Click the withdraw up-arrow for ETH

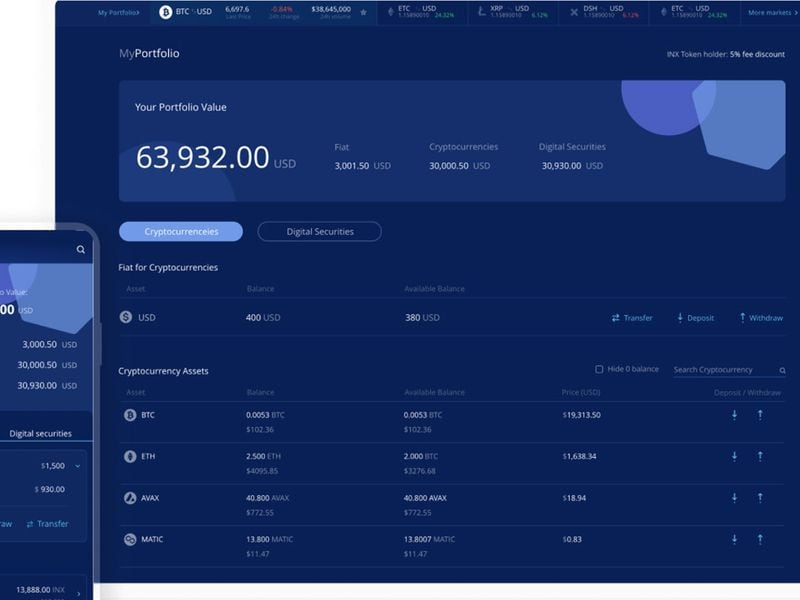761,454
